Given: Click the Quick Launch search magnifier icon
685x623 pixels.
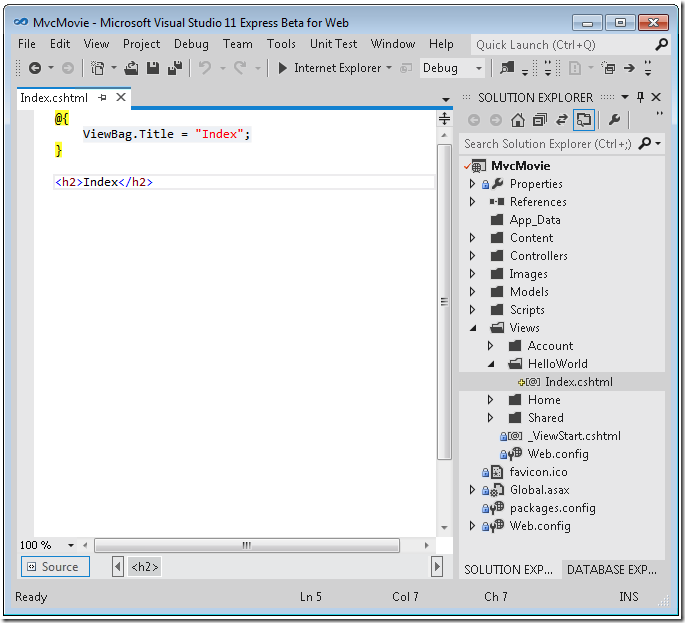Looking at the screenshot, I should [661, 45].
